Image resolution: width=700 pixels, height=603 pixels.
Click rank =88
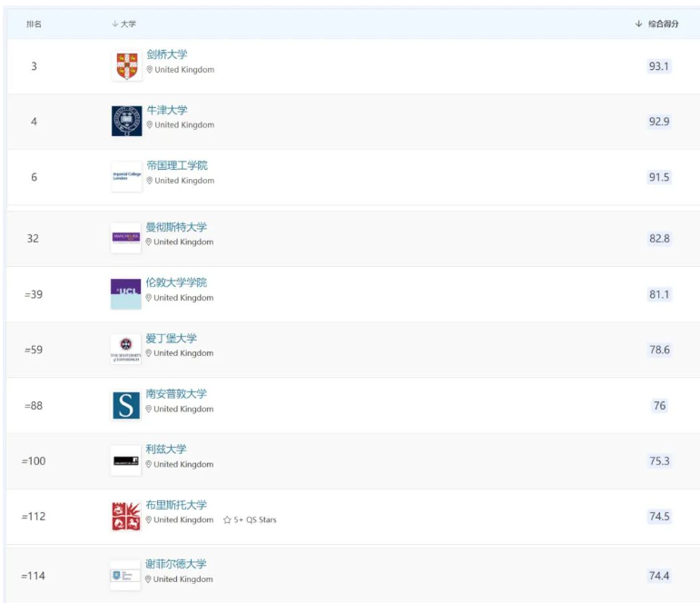[34, 406]
